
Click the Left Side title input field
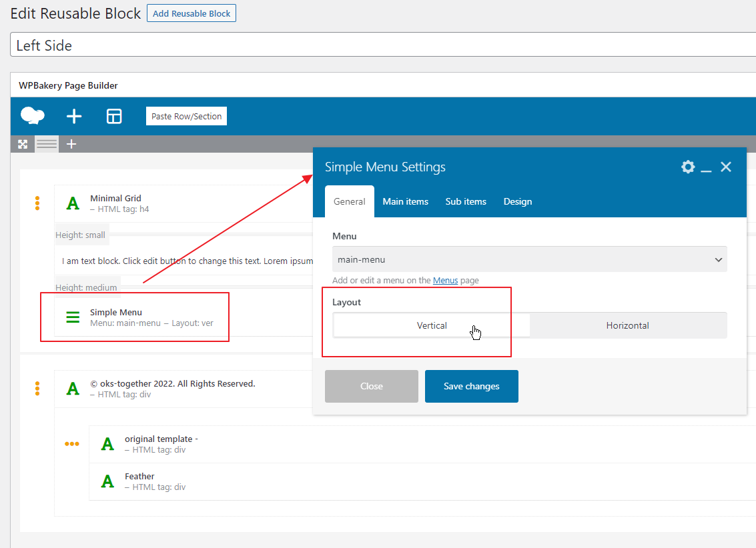click(383, 45)
